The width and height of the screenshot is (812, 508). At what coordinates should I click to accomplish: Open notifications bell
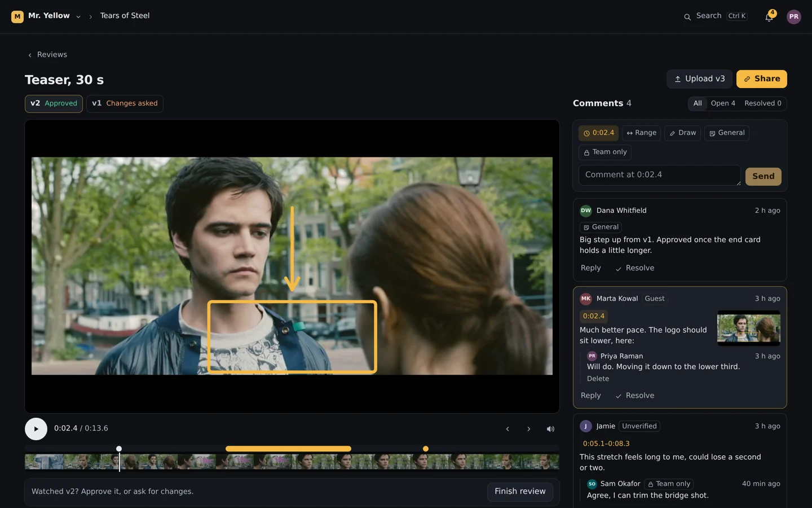pos(769,16)
